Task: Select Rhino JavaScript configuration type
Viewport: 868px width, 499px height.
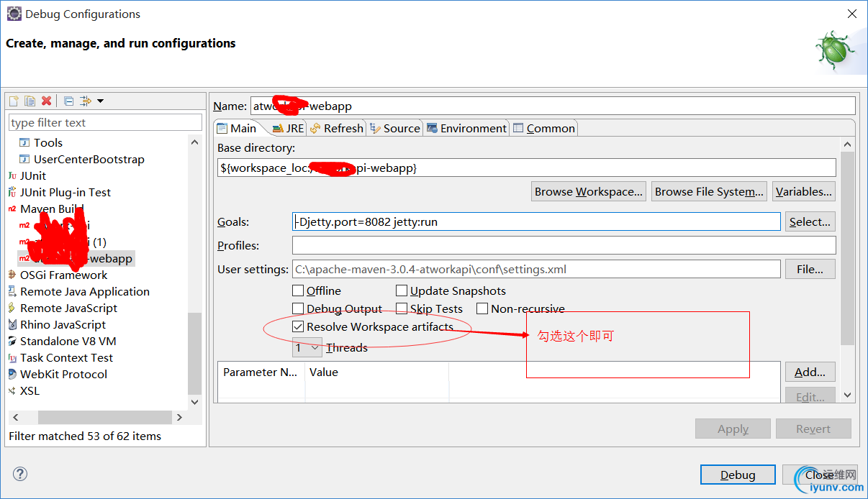Action: point(63,324)
